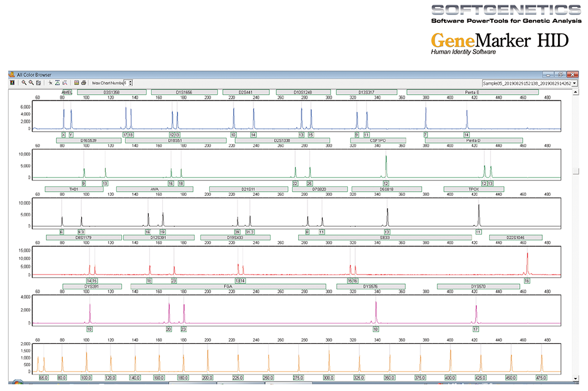Click the 200.0 size standard label

click(x=207, y=377)
